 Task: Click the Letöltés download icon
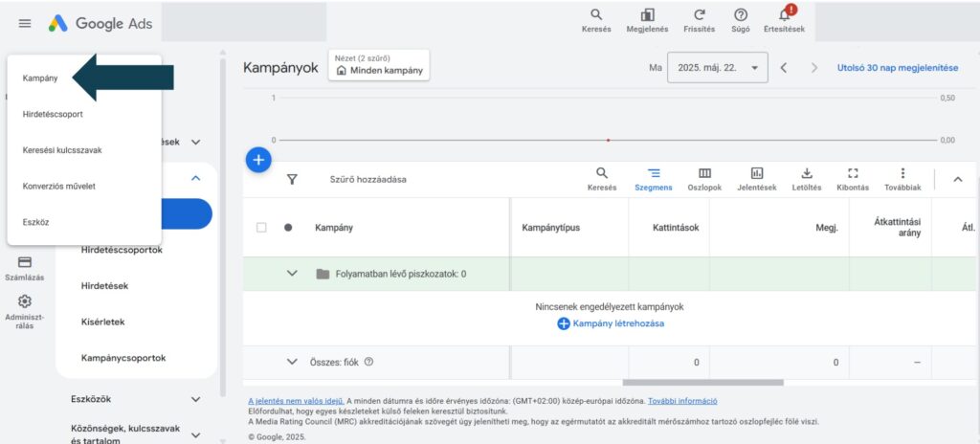tap(806, 178)
